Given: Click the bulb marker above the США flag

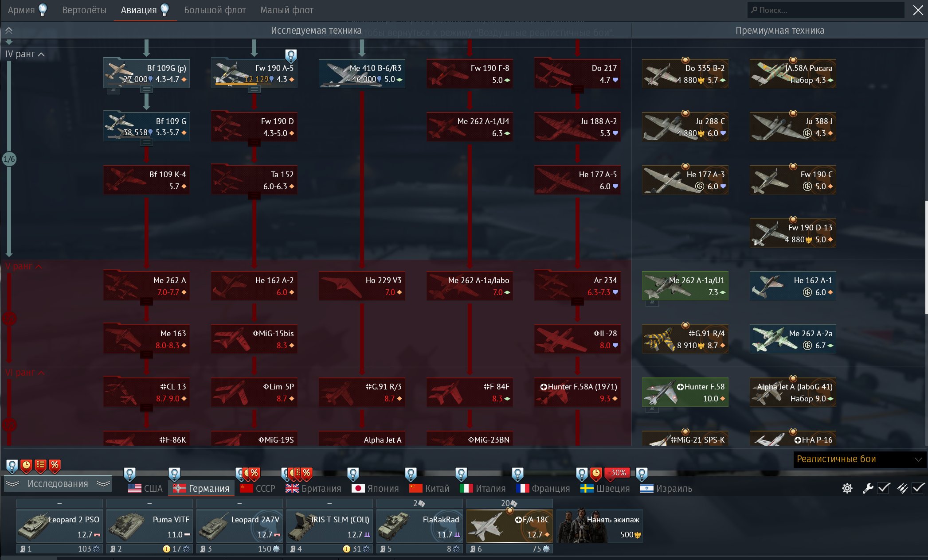Looking at the screenshot, I should tap(129, 474).
